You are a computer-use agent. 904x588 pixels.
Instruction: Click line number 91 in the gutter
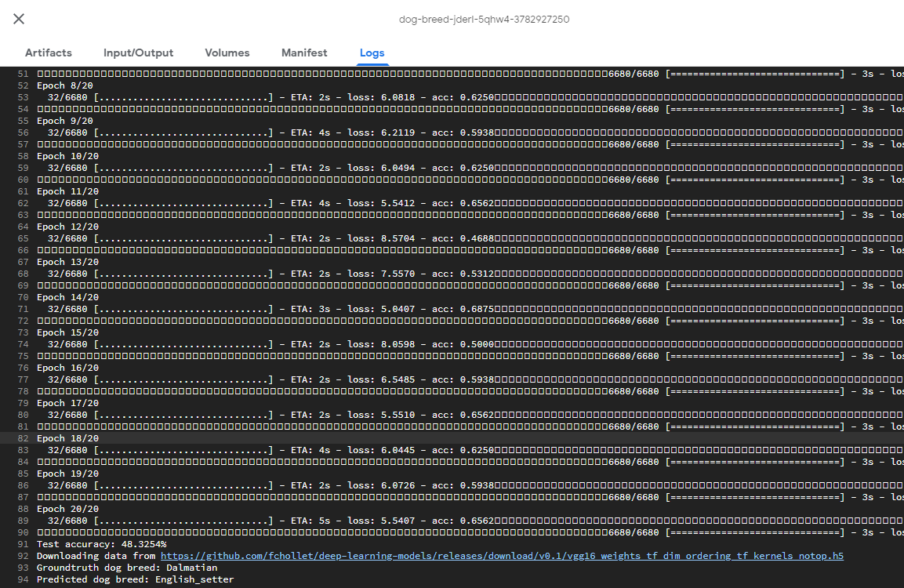pos(21,544)
